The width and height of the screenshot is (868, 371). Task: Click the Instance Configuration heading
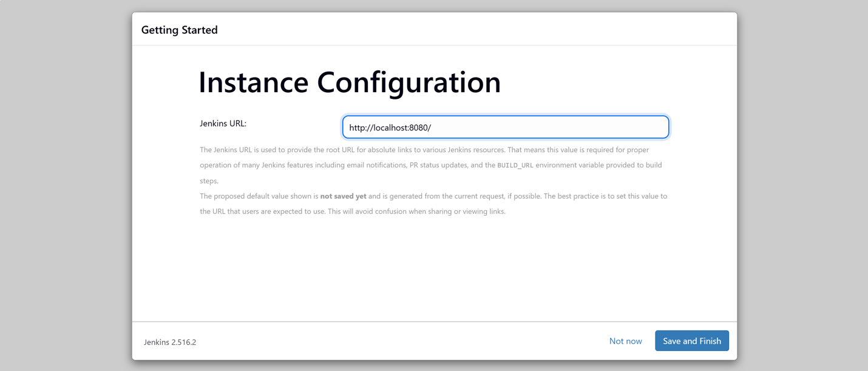[349, 82]
